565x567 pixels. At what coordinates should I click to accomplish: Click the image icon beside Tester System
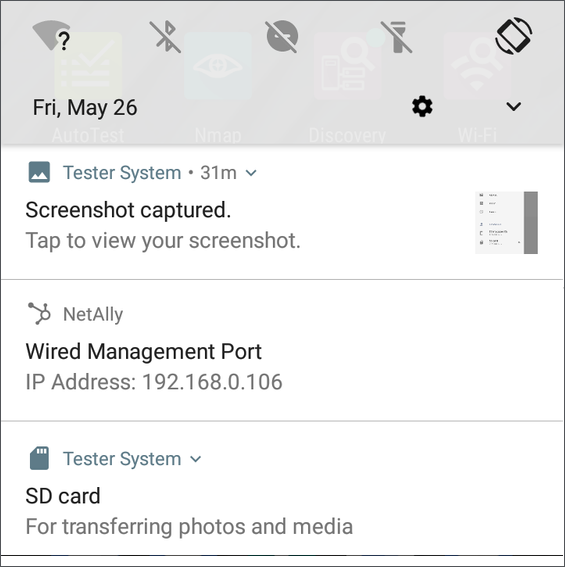(x=39, y=172)
